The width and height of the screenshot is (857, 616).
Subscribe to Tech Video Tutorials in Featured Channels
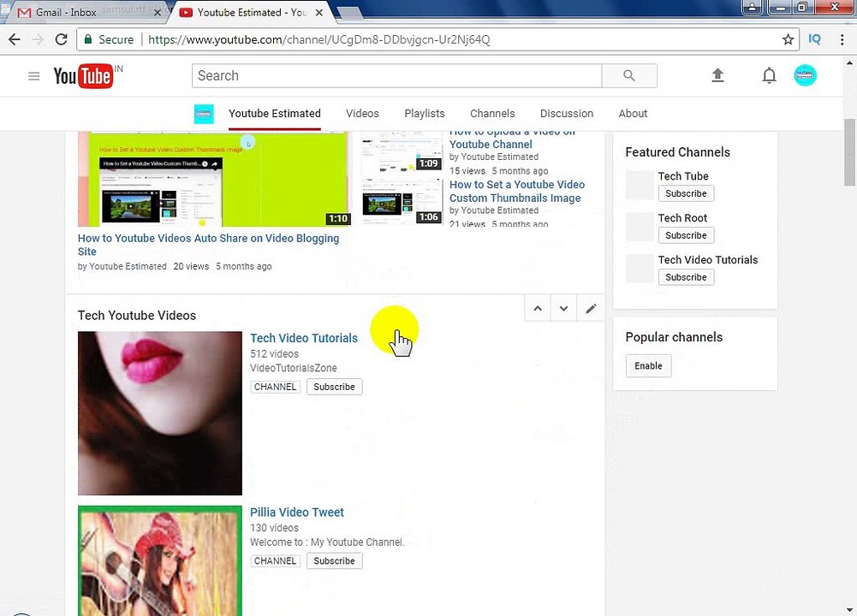pyautogui.click(x=686, y=277)
